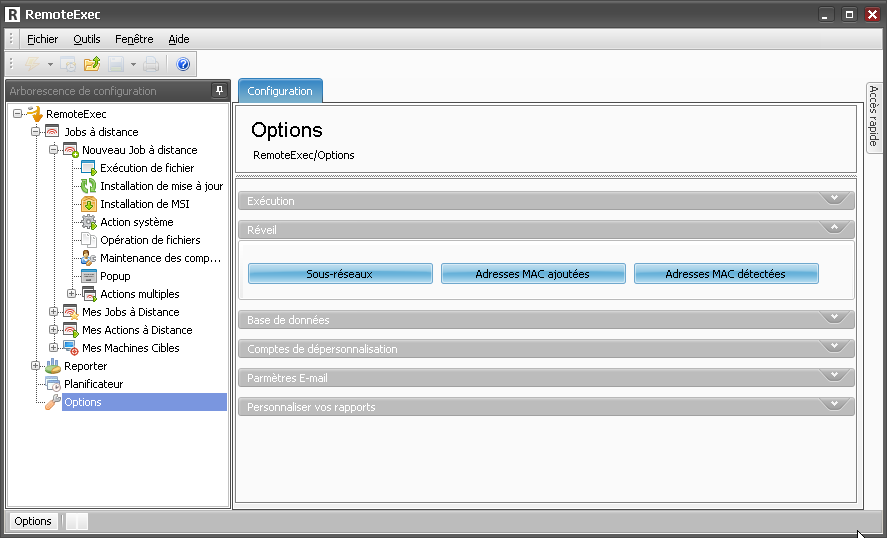Click the Installation de MSI icon
The image size is (887, 538).
click(x=89, y=204)
